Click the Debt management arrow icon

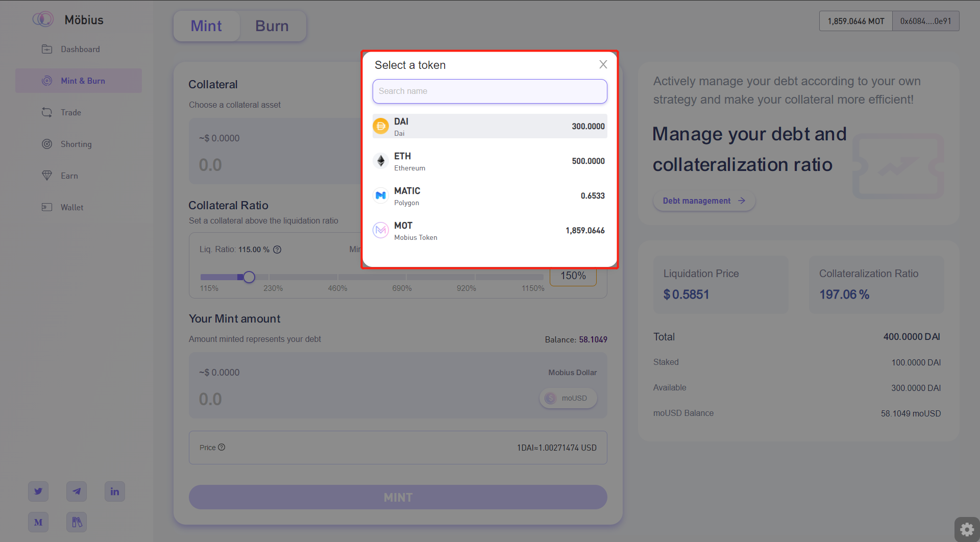click(742, 201)
